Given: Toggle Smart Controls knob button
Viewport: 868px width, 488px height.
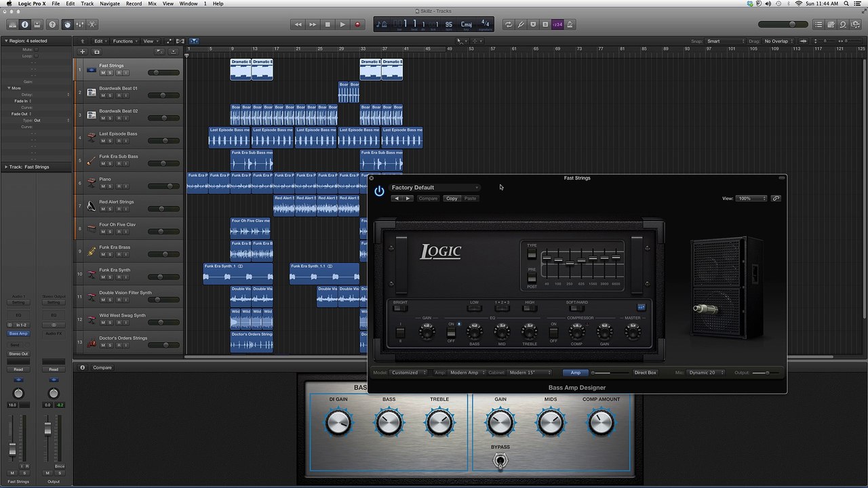Looking at the screenshot, I should point(67,24).
